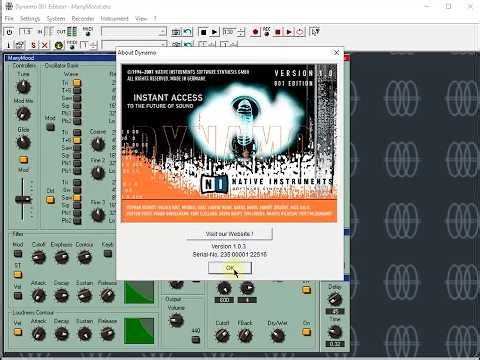Select Tri wave for first oscillator

point(77,82)
